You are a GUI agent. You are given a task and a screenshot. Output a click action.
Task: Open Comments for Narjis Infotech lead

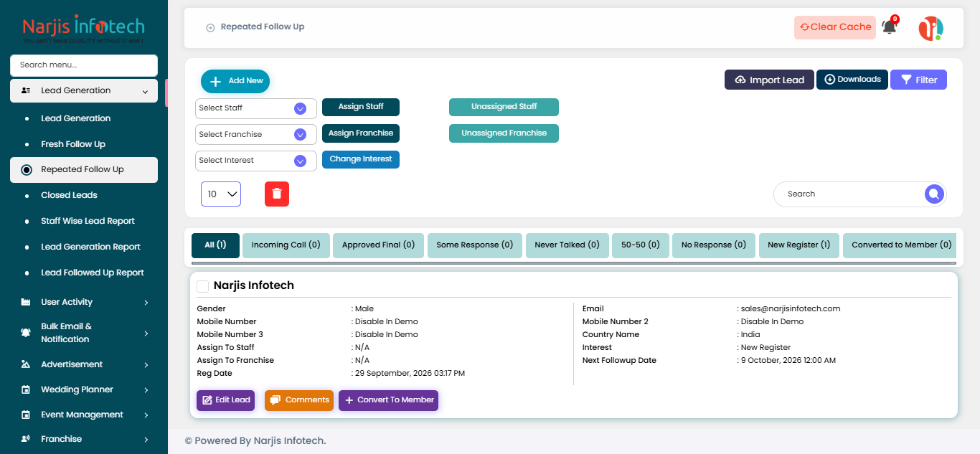tap(299, 400)
